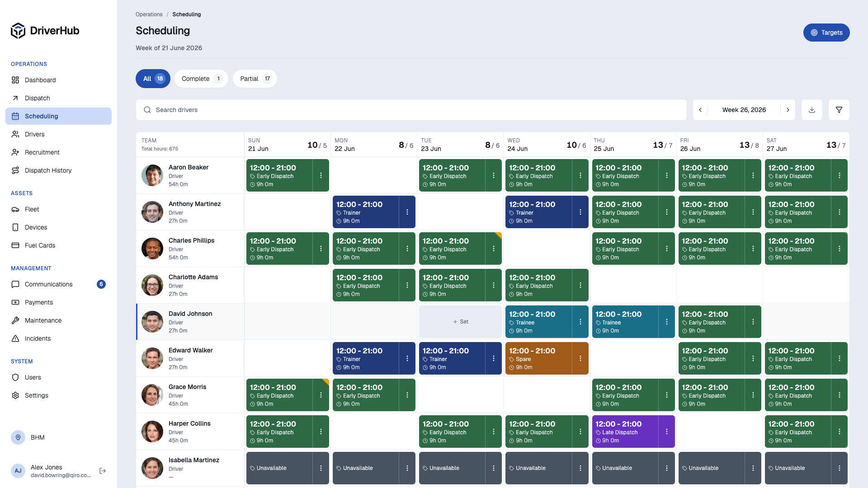Click Anthony Martinez's Wednesday Trainer shift
Screen dimensions: 868x488
[x=538, y=212]
